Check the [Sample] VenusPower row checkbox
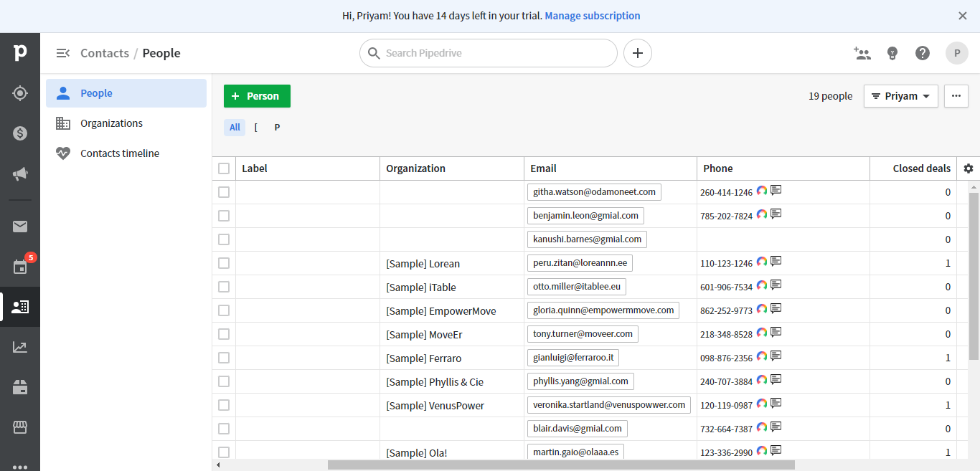 [224, 405]
